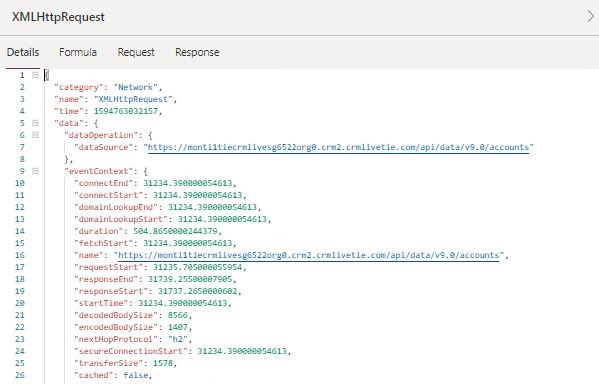Click the "transferSize" value 1578

[x=163, y=363]
